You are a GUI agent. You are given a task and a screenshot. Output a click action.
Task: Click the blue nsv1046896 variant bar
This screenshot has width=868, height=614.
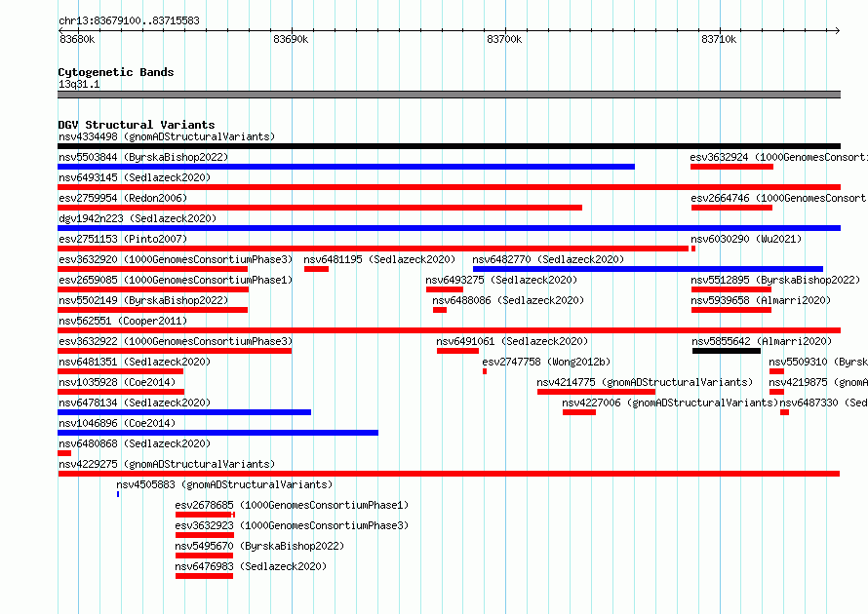click(218, 433)
